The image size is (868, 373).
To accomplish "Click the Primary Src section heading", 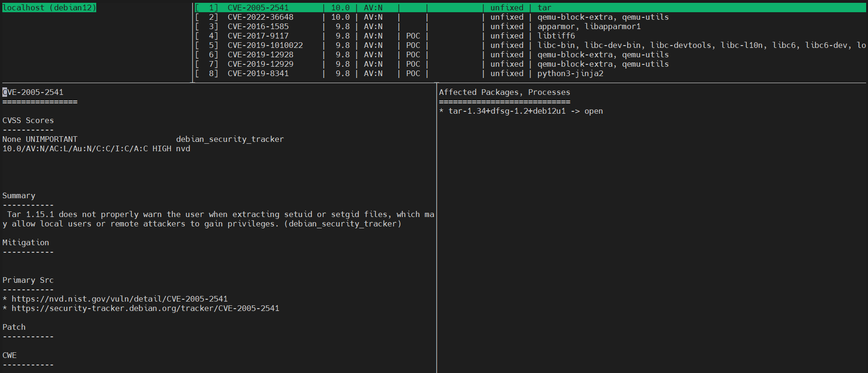I will 28,280.
